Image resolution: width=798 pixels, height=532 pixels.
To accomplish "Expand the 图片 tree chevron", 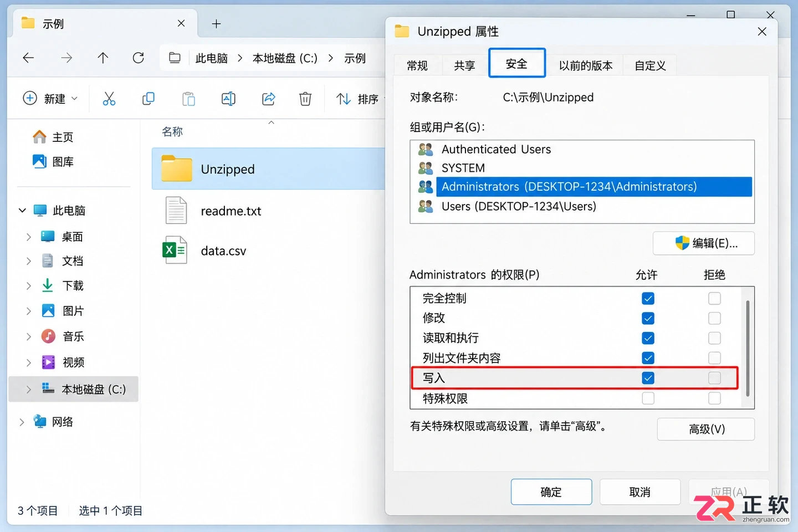I will [28, 311].
